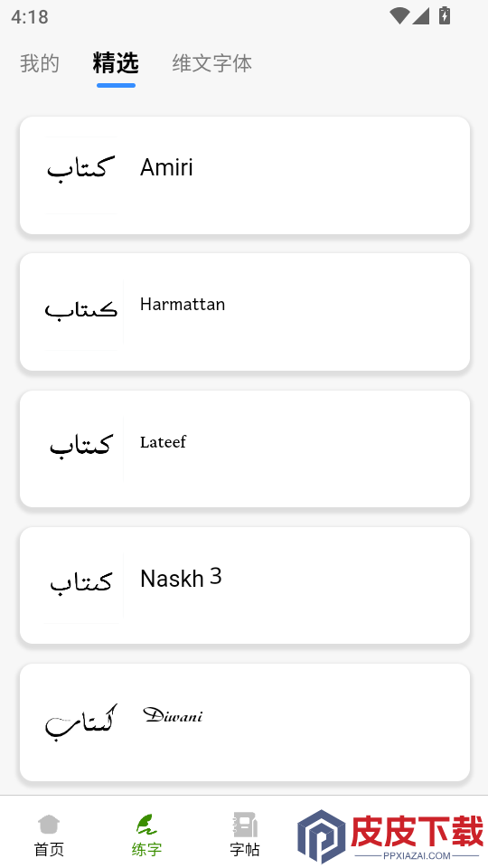This screenshot has width=488, height=868.
Task: Tap the Naskh 3 font preview thumbnail
Action: [x=83, y=585]
